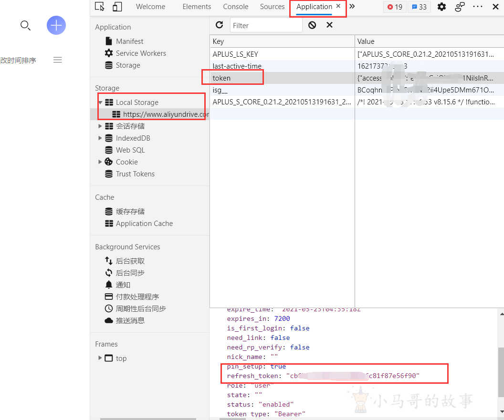Screen dimensions: 504x420
Task: Toggle the device emulation icon
Action: click(117, 7)
